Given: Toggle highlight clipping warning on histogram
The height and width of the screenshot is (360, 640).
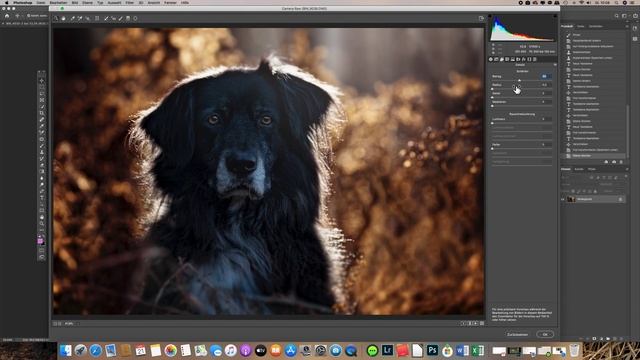Looking at the screenshot, I should tap(555, 16).
